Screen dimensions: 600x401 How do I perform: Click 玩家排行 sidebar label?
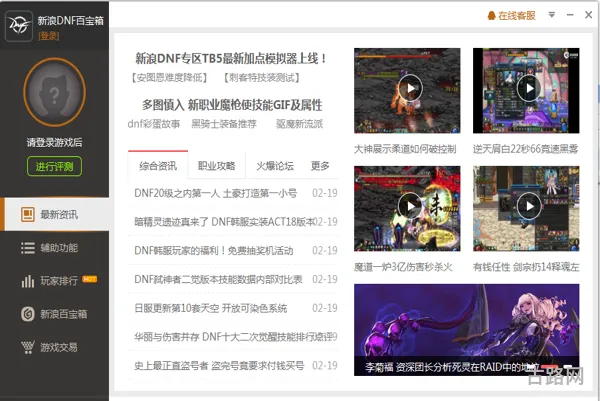click(x=59, y=281)
